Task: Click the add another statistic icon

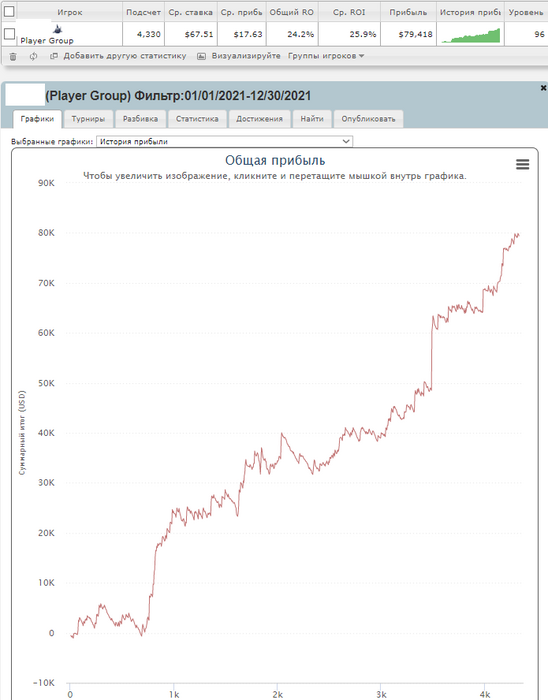Action: (x=54, y=56)
